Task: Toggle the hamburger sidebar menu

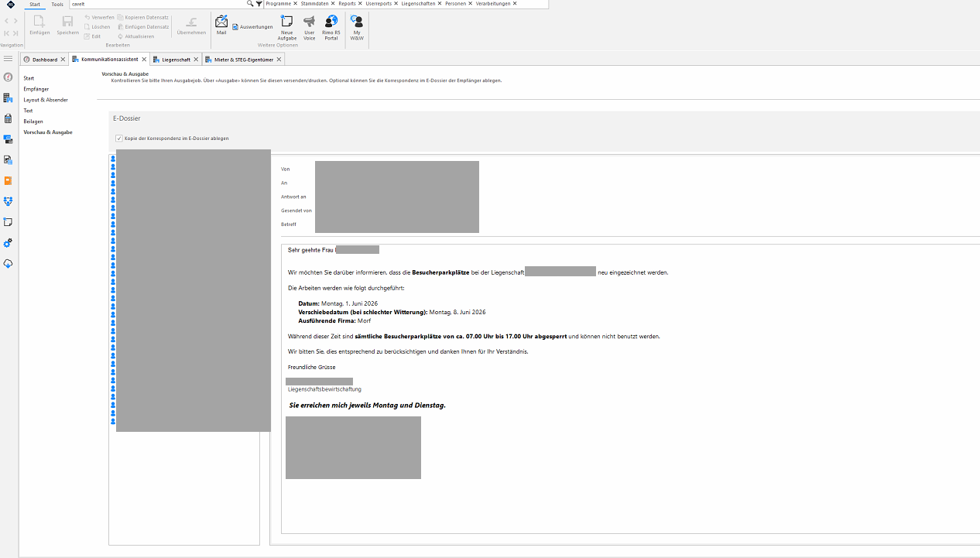Action: coord(8,59)
